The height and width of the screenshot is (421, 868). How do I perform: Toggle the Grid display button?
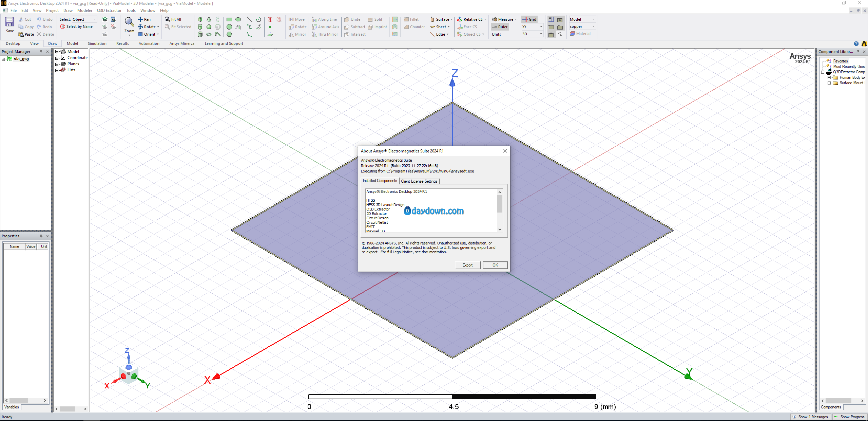(529, 19)
